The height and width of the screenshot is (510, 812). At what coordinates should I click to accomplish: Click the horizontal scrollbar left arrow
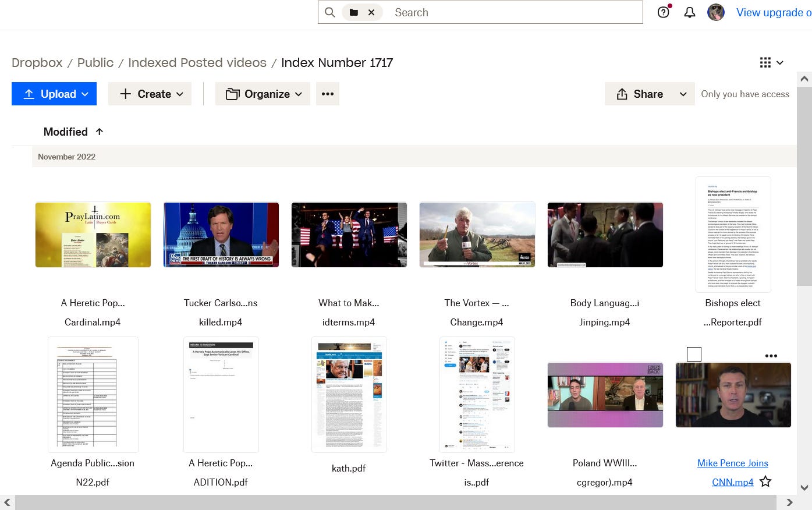tap(7, 502)
